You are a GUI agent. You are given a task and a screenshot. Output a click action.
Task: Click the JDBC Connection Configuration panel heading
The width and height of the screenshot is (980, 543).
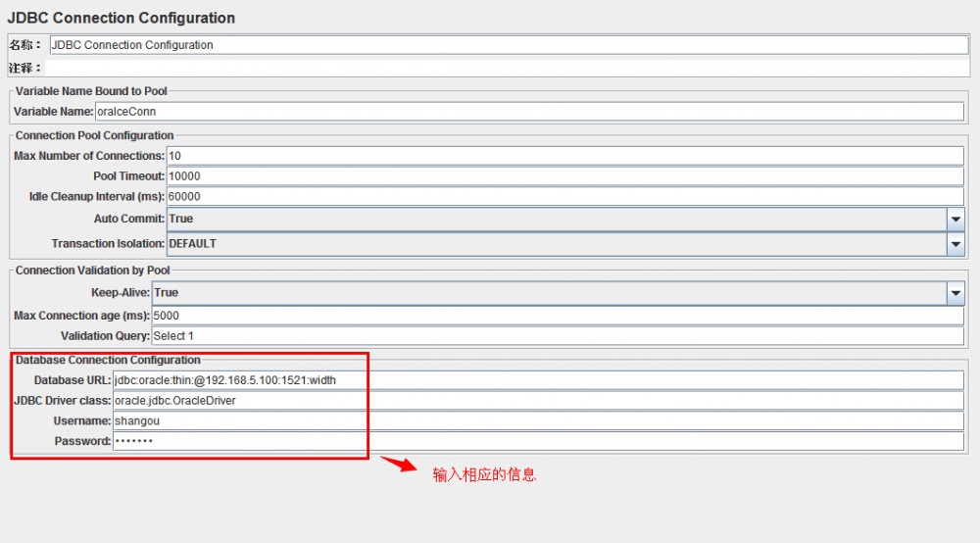point(122,18)
